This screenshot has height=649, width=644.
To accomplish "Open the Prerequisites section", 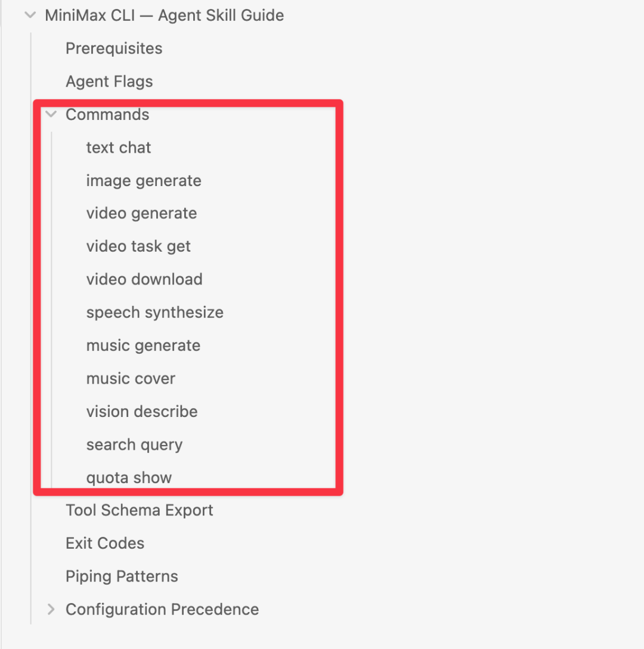I will [113, 48].
